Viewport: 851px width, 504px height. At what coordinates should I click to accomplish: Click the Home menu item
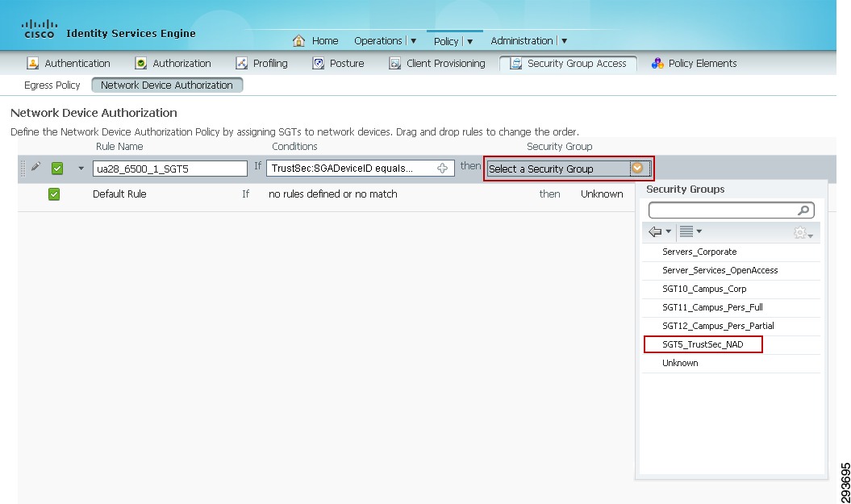325,40
